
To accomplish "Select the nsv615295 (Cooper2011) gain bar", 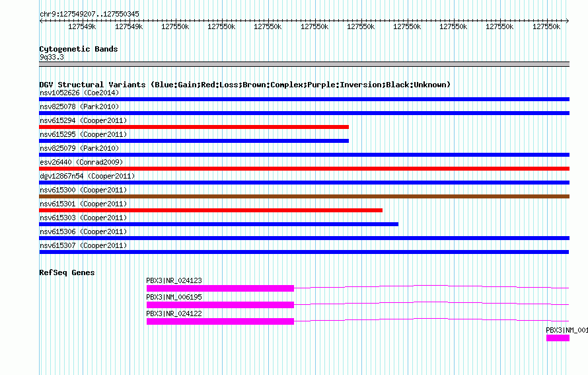I will click(x=194, y=141).
